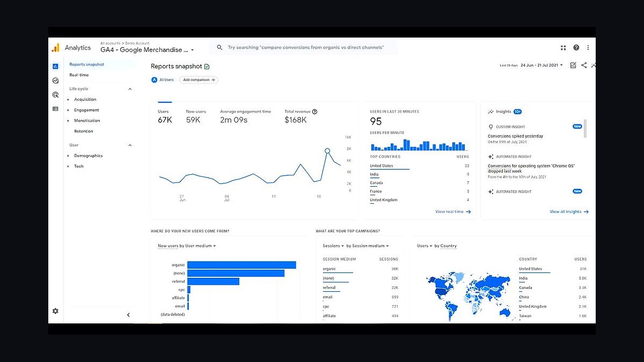Select Retention in sidebar
Viewport: 644px width, 362px height.
pyautogui.click(x=84, y=131)
